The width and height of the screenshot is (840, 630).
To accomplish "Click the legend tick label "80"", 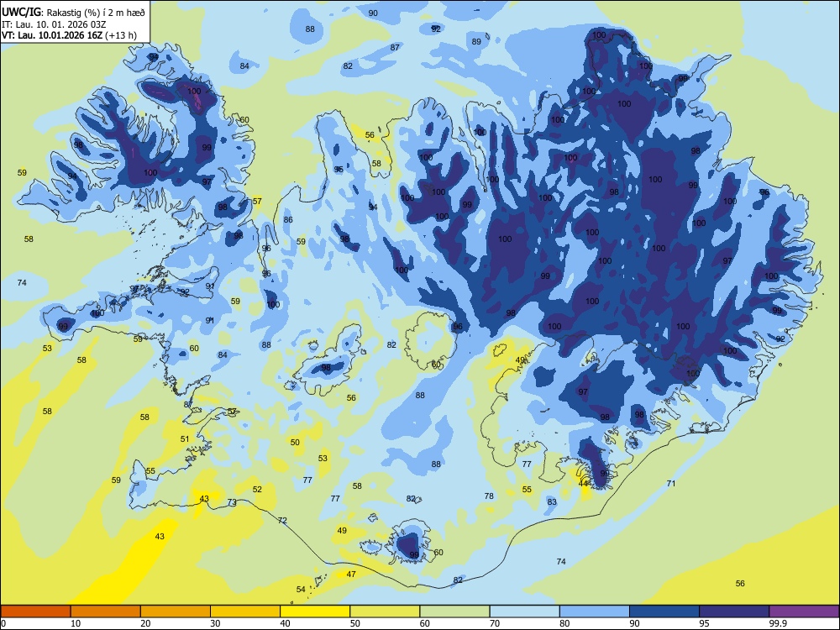I will pos(564,623).
